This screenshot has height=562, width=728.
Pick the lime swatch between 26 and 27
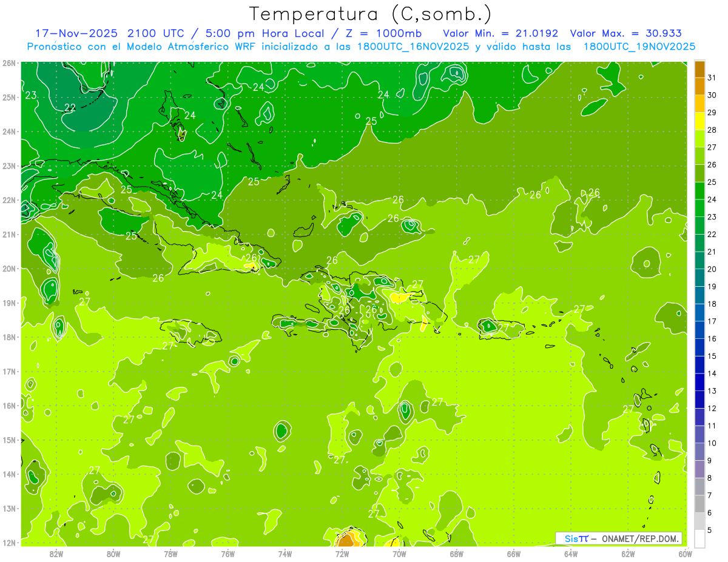click(699, 156)
